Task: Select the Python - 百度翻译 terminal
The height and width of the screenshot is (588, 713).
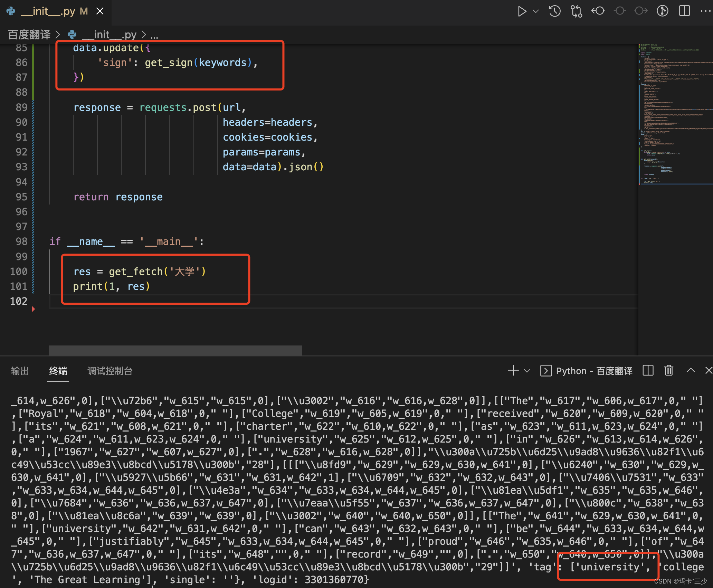Action: point(586,371)
